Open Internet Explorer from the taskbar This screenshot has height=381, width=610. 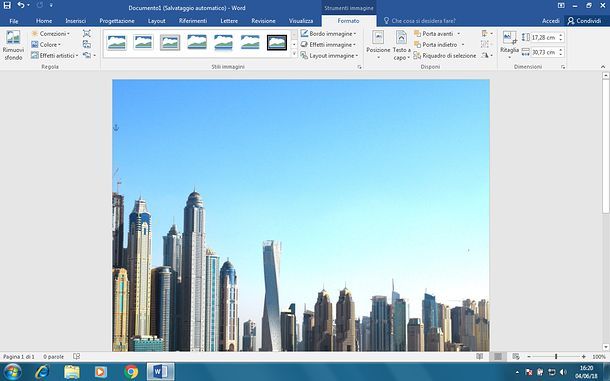coord(42,372)
